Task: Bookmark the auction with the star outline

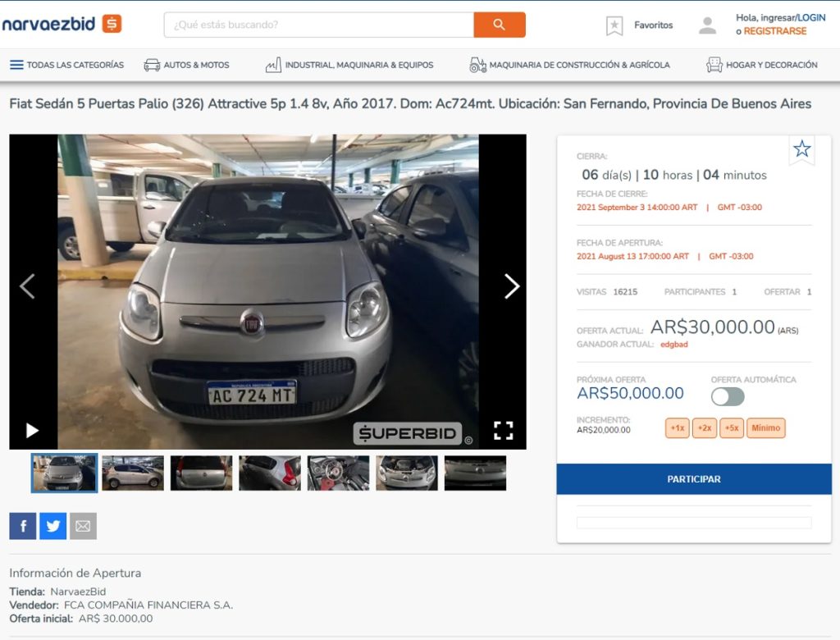Action: [801, 149]
